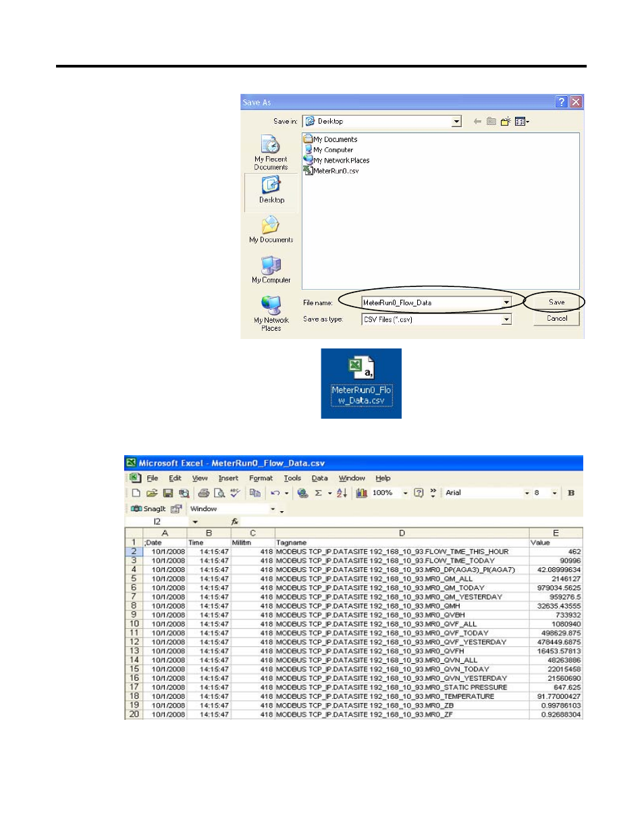
Task: Open the Zoom 100% dropdown
Action: 405,493
